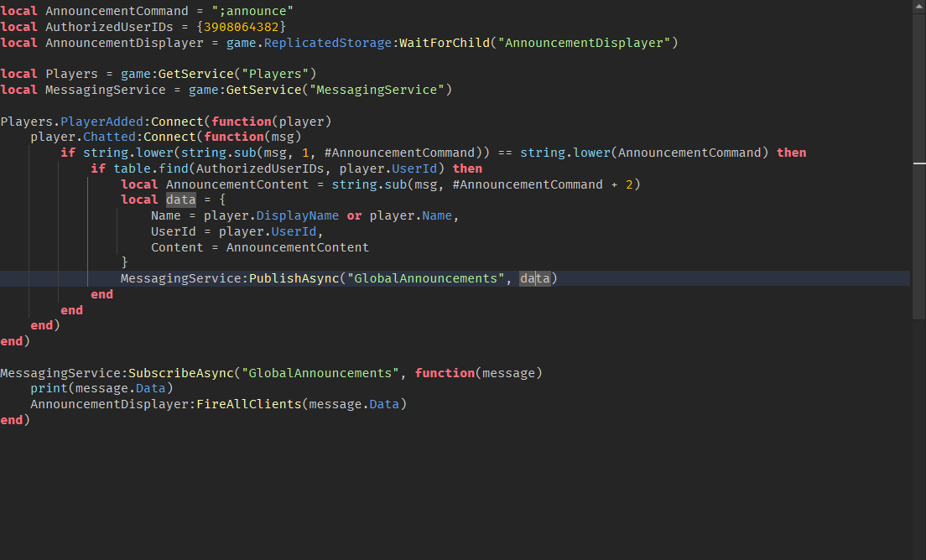
Task: Click the user ID number 3908064382
Action: pos(241,27)
